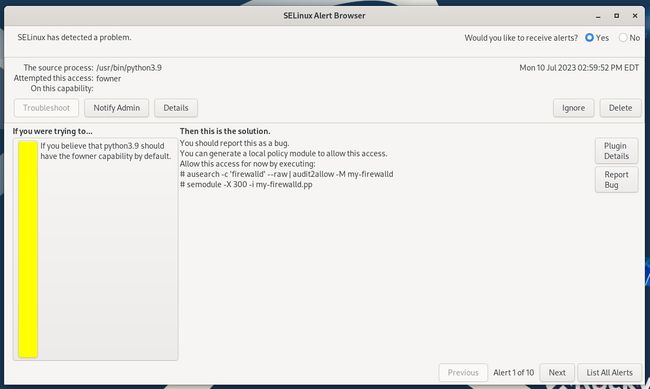Open the alert Details

[176, 108]
